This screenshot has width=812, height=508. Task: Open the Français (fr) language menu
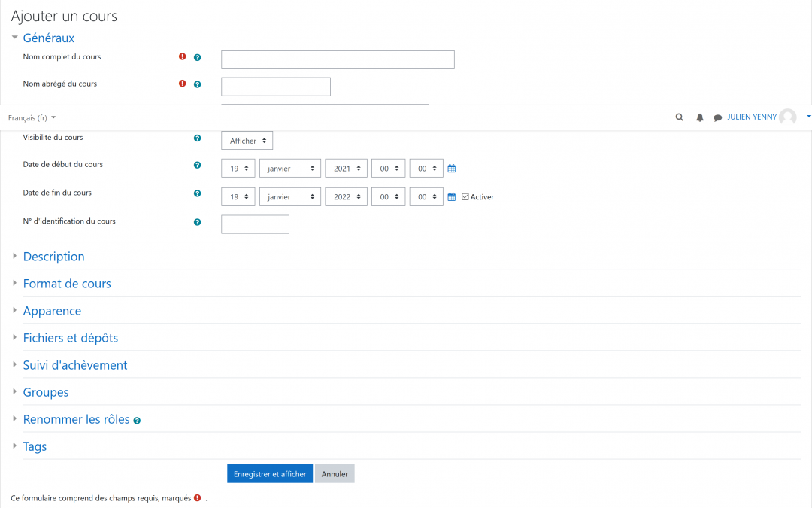32,117
